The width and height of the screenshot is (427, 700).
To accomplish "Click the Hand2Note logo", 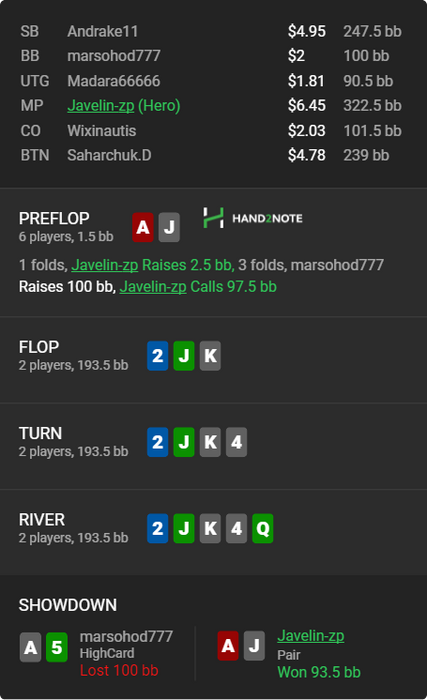I will 253,218.
